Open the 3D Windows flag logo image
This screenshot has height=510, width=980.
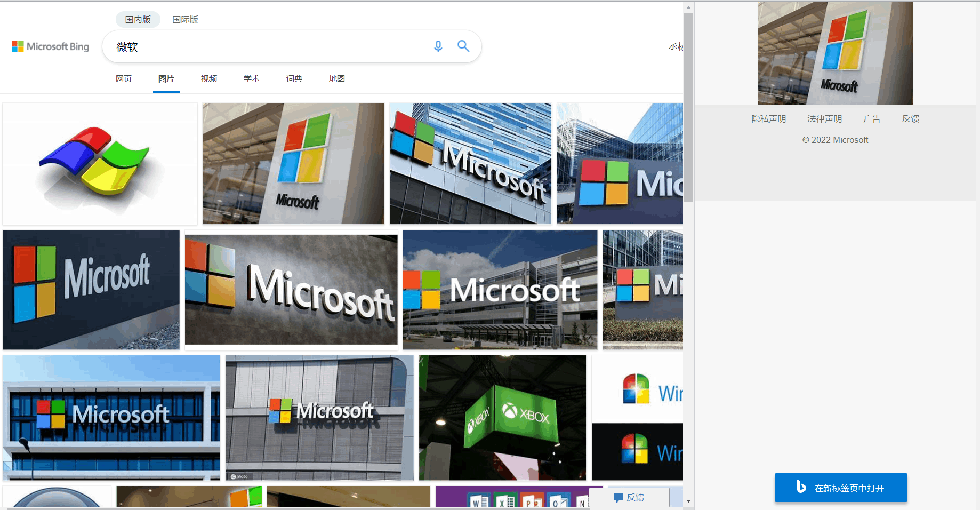(x=100, y=164)
